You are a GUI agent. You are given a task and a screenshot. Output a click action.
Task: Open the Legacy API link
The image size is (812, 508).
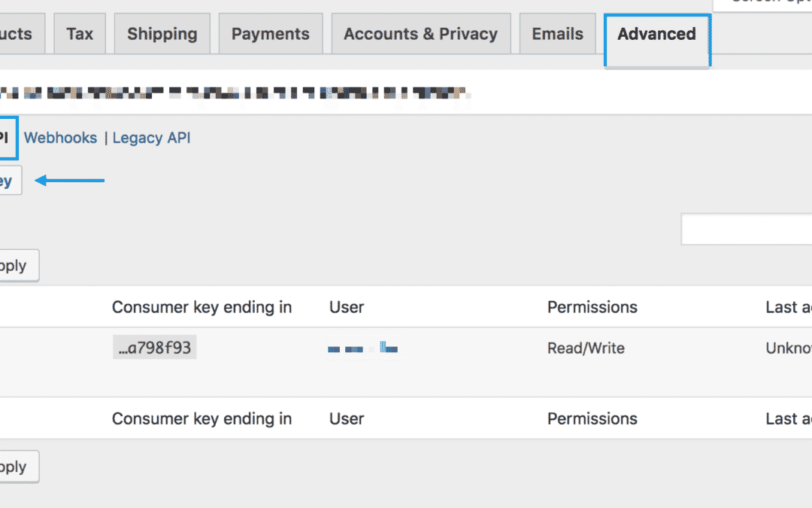coord(151,138)
